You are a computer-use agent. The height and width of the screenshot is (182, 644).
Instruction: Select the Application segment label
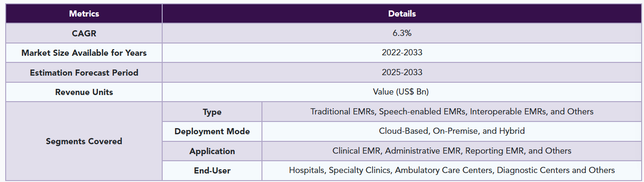coord(212,151)
